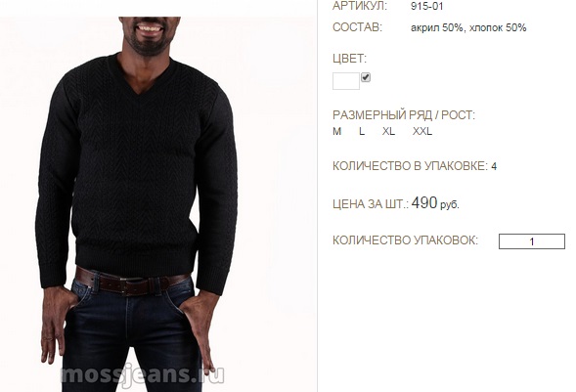Pick the XL size option
This screenshot has height=392, width=576.
pyautogui.click(x=388, y=131)
